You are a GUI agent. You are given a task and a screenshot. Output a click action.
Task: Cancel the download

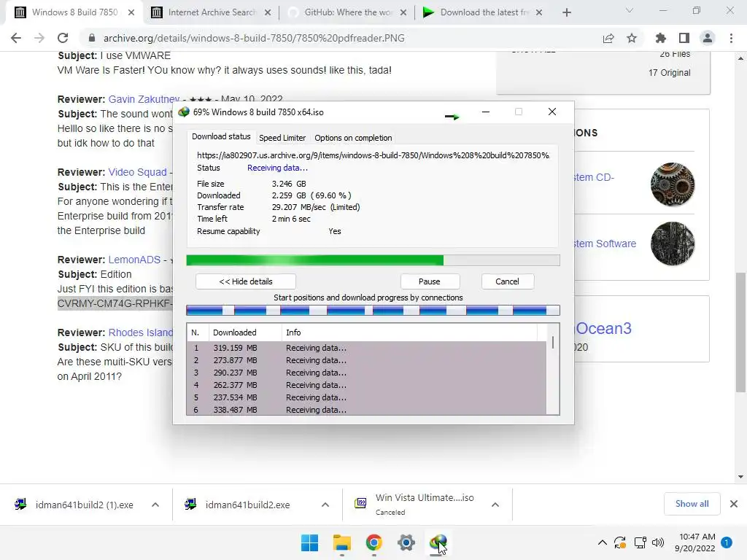(x=508, y=281)
